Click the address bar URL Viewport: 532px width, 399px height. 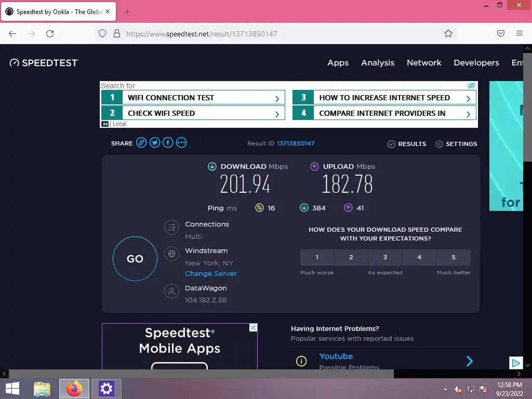202,34
